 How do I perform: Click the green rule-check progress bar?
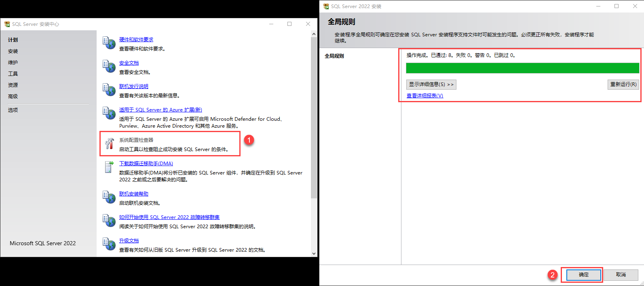(522, 68)
